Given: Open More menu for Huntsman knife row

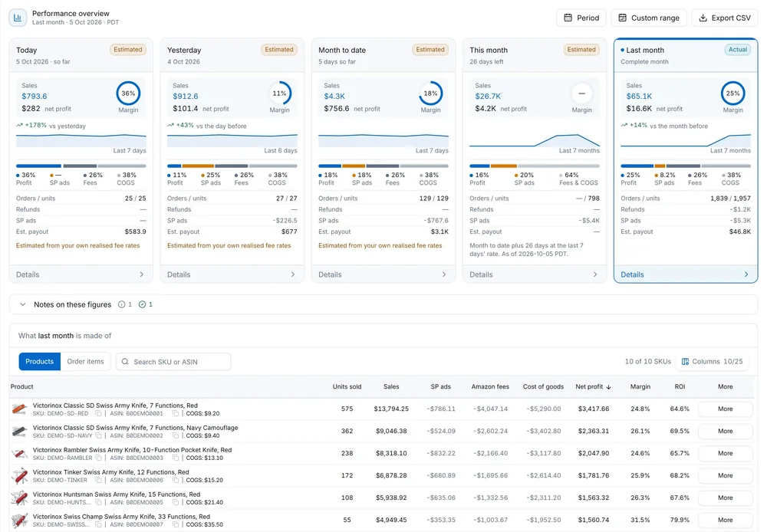Looking at the screenshot, I should tap(725, 498).
